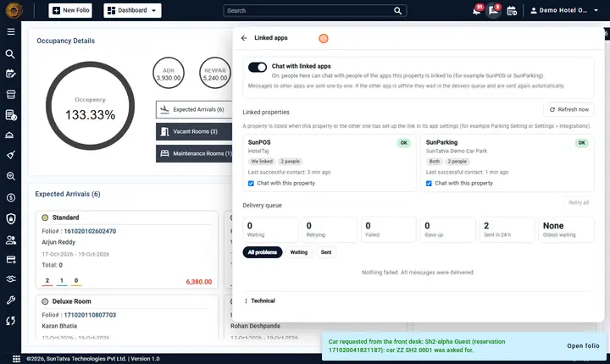Screen dimensions: 610x364
Task: Go back from Linked apps panel
Action: click(x=244, y=38)
